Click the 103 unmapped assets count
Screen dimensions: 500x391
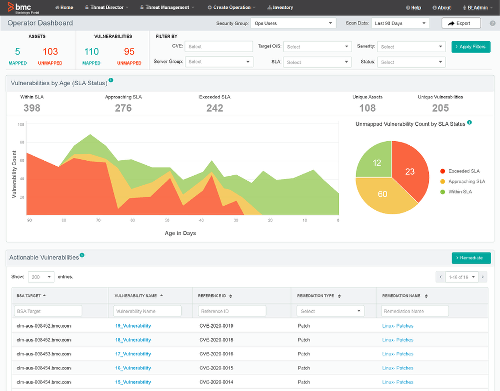[x=50, y=52]
